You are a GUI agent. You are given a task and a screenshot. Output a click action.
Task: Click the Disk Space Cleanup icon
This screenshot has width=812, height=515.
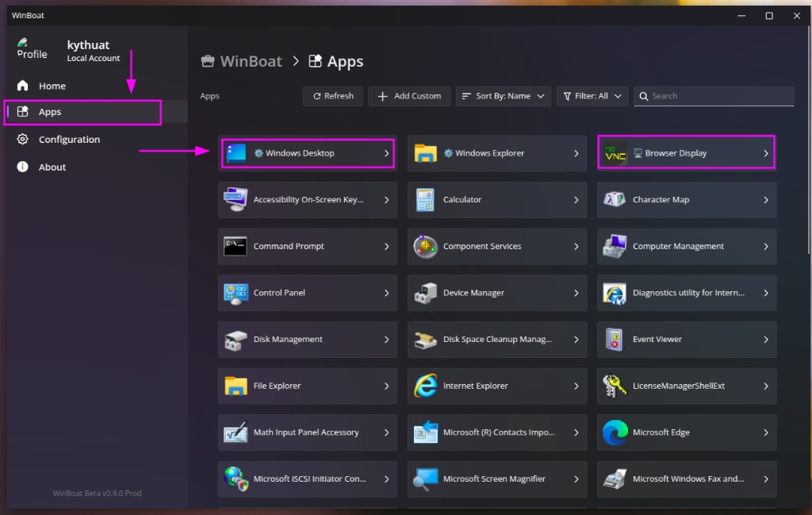coord(425,340)
